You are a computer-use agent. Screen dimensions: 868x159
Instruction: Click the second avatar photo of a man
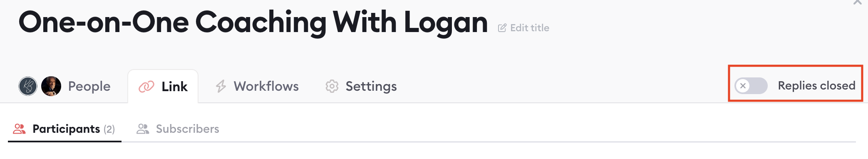pyautogui.click(x=51, y=86)
